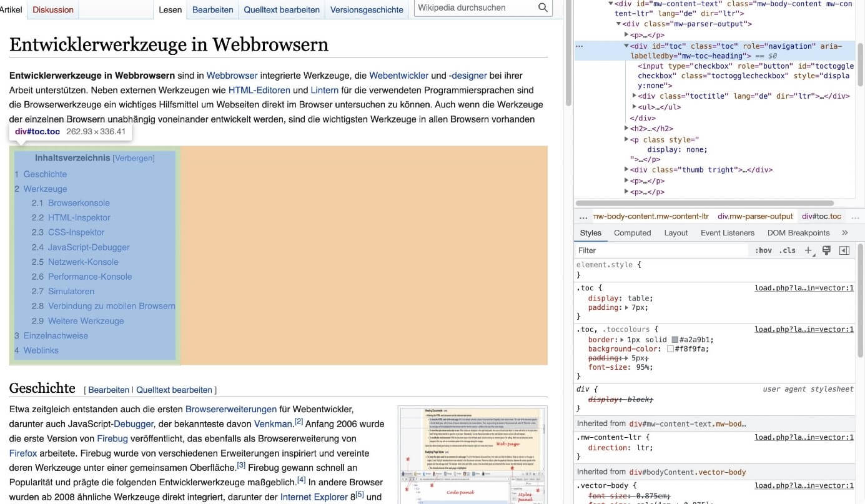Toggle the computed styles sidebar icon
This screenshot has height=504, width=865.
tap(844, 250)
